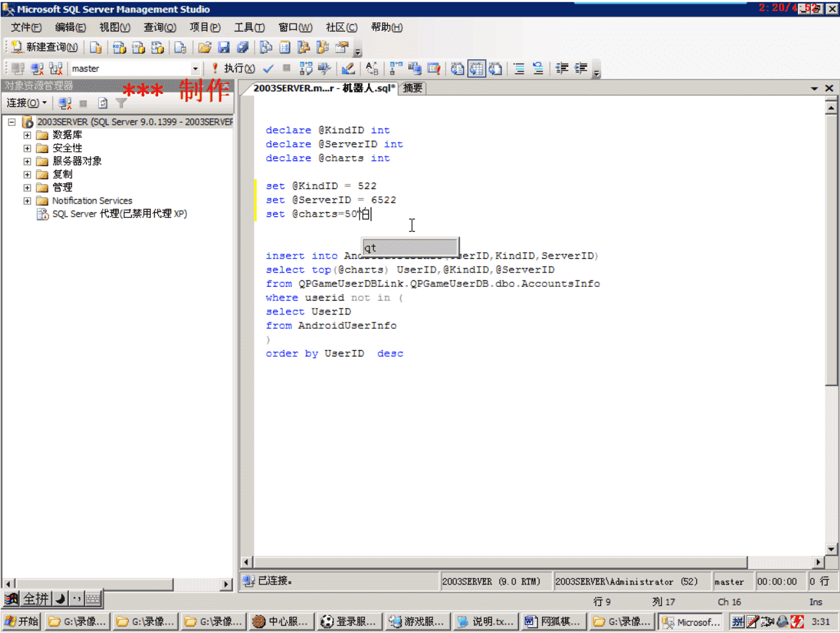840x633 pixels.
Task: Click the editor horizontal scrollbar
Action: coord(500,562)
